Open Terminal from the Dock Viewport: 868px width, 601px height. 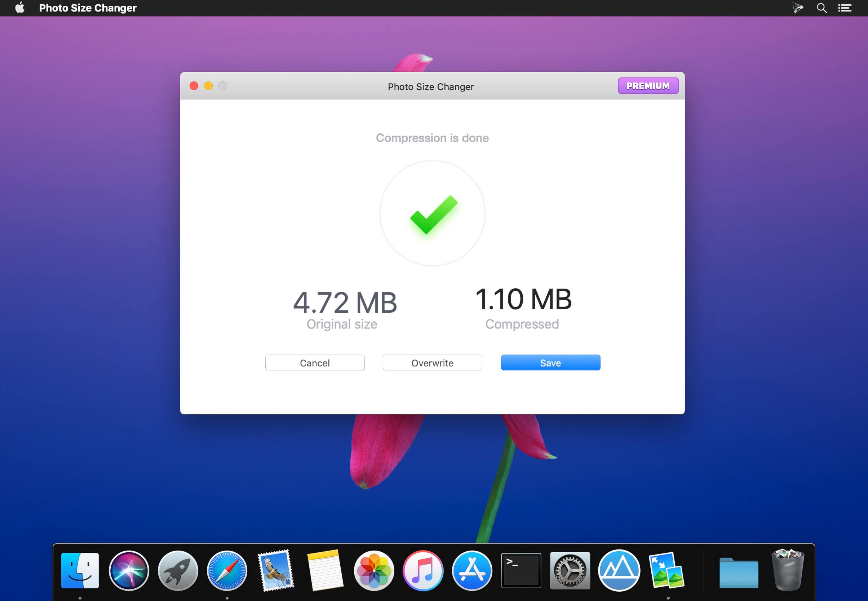tap(521, 570)
